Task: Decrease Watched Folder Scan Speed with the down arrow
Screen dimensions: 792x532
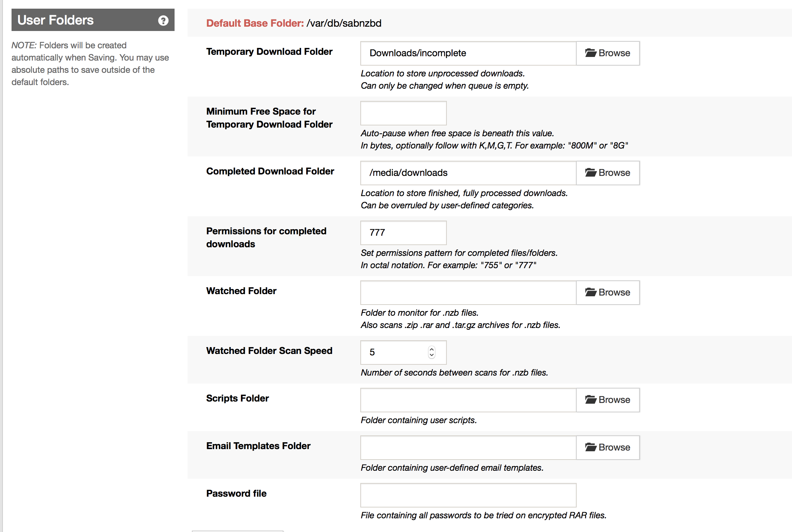Action: [432, 355]
